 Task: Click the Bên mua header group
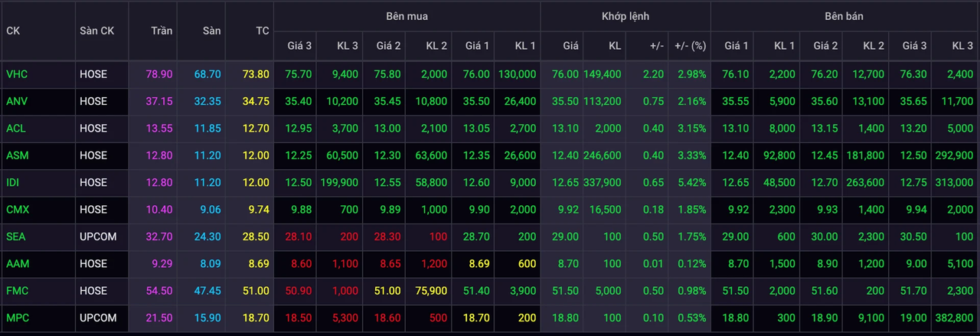click(x=407, y=16)
